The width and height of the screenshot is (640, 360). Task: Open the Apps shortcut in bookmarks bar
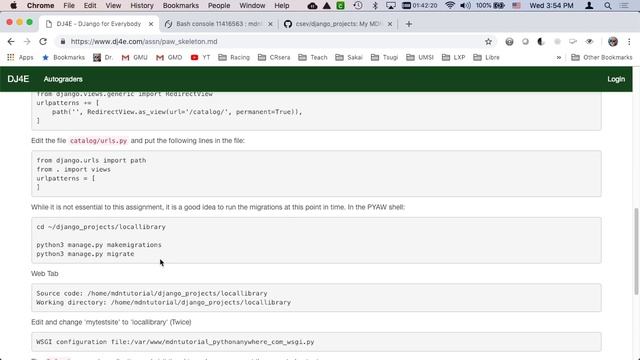pos(20,58)
